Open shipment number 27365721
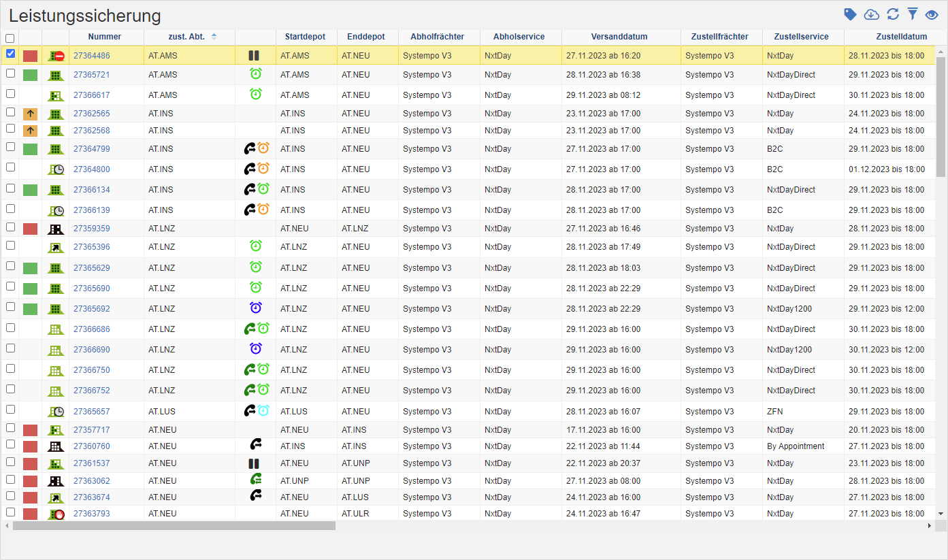This screenshot has width=948, height=560. coord(91,75)
